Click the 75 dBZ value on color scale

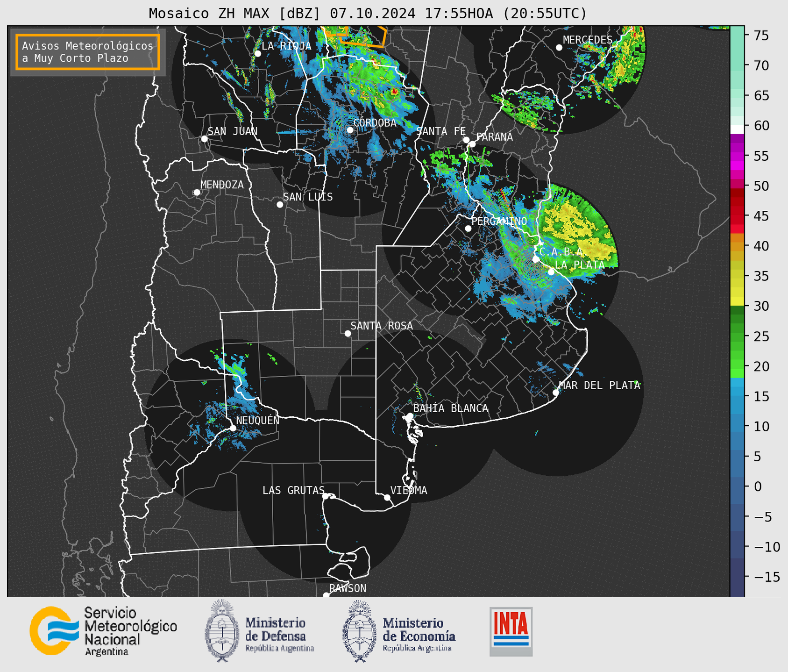(x=761, y=36)
